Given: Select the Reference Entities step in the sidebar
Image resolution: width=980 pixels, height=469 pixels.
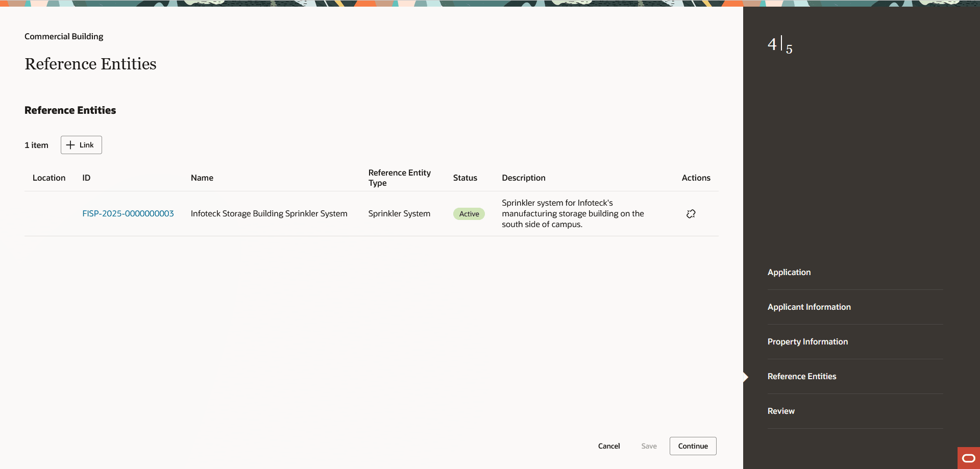Looking at the screenshot, I should point(802,376).
